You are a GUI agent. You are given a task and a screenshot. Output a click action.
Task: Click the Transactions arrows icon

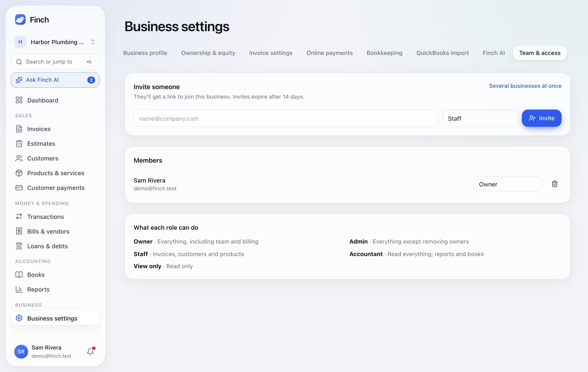19,216
